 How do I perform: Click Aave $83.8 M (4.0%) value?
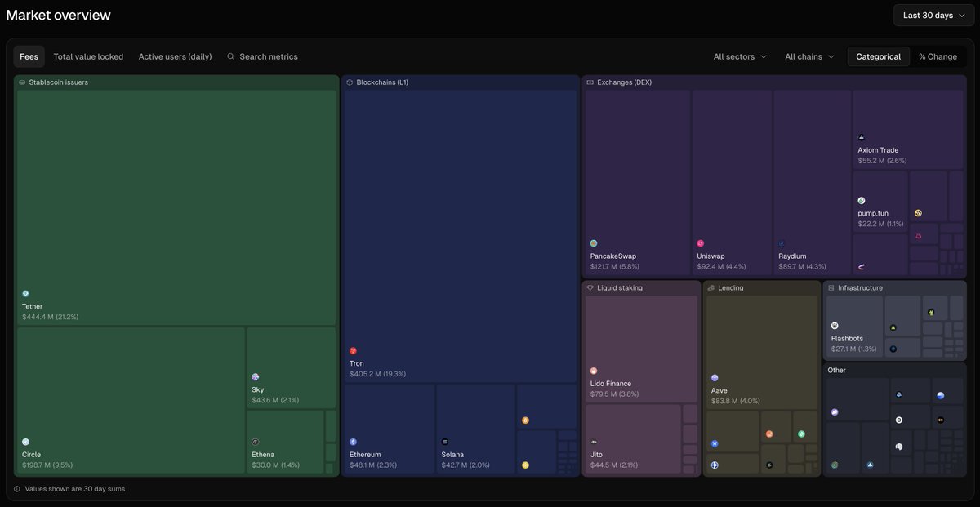point(736,402)
